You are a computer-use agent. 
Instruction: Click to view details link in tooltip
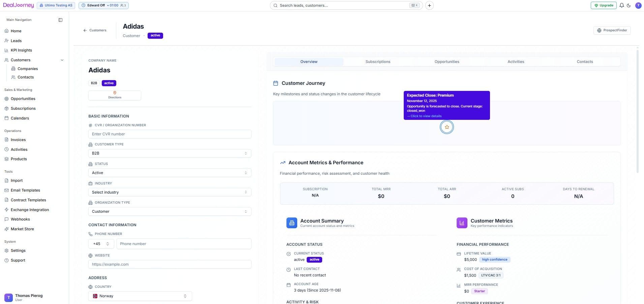[424, 116]
